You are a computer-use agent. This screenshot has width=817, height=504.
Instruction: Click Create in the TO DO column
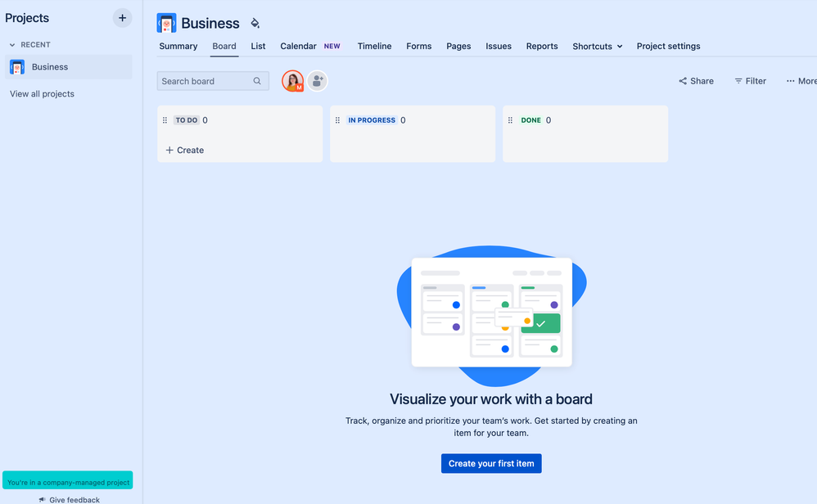pyautogui.click(x=185, y=151)
